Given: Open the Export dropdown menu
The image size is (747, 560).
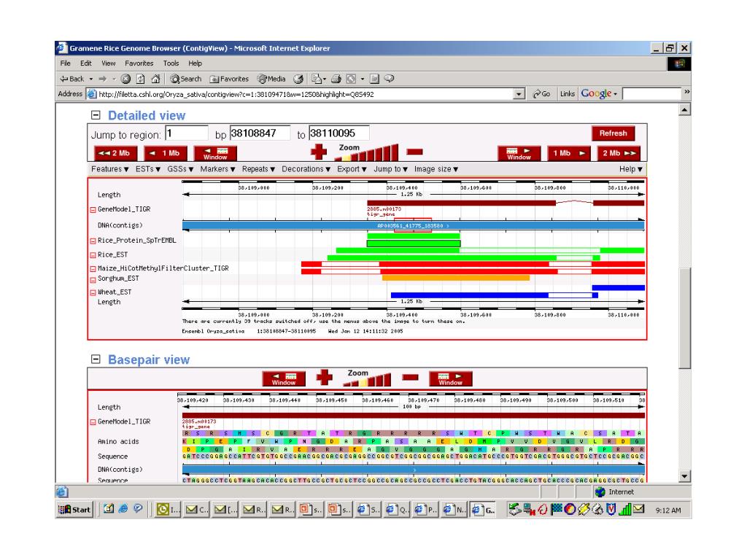Looking at the screenshot, I should (x=352, y=169).
